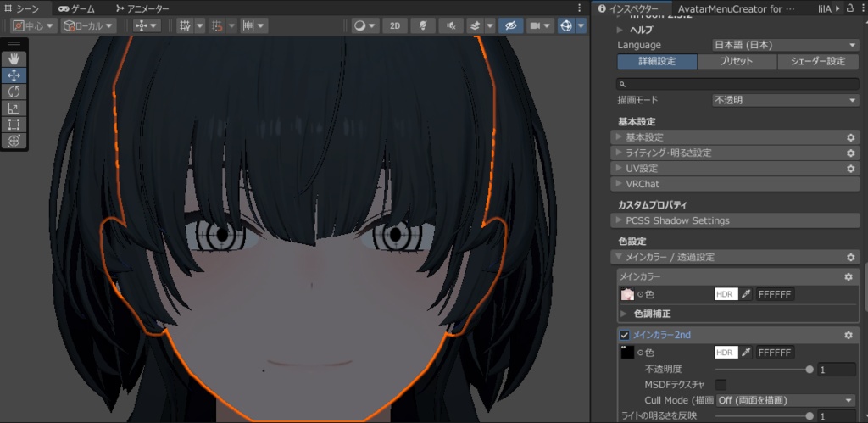This screenshot has height=423, width=868.
Task: Show more tabs with the arrow
Action: pos(837,8)
